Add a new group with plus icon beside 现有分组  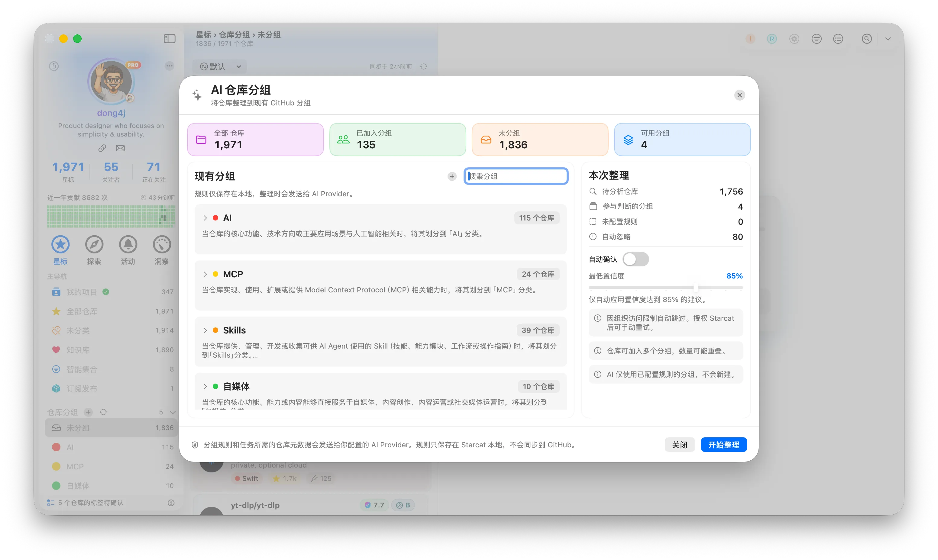[452, 176]
